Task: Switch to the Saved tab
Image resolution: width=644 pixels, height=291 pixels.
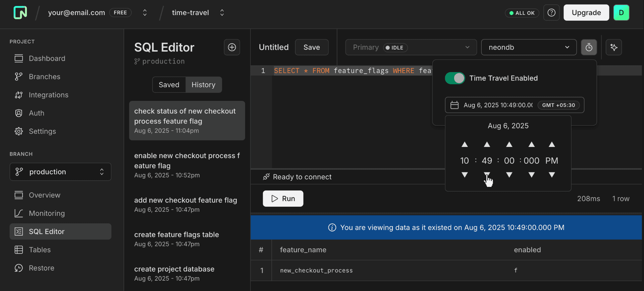Action: [x=169, y=85]
